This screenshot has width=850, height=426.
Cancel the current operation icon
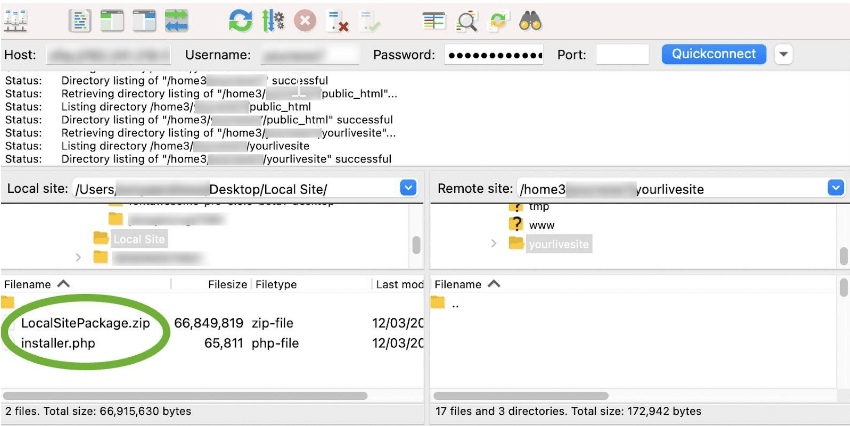tap(305, 21)
